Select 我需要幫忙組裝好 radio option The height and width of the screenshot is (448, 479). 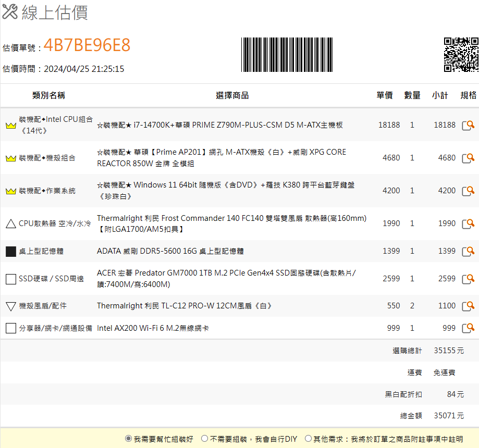[128, 439]
